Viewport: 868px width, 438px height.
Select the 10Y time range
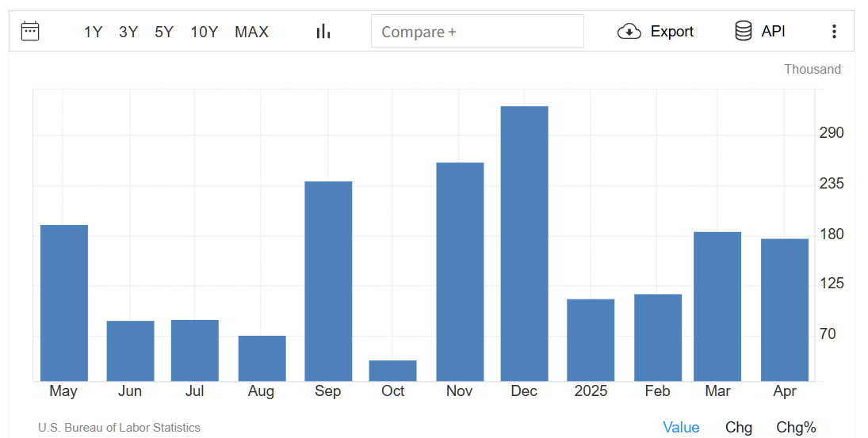(x=205, y=32)
